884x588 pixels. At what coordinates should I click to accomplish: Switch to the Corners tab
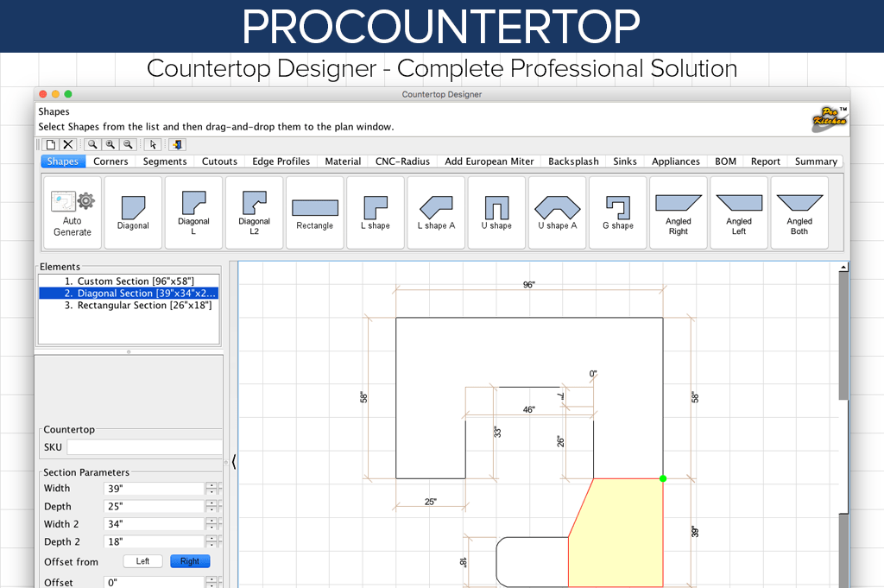[x=110, y=161]
